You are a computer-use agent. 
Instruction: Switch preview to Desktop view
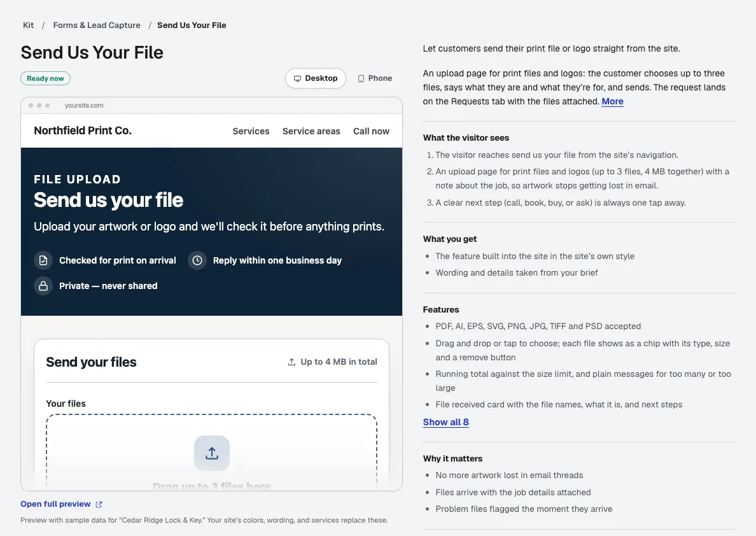[x=316, y=78]
